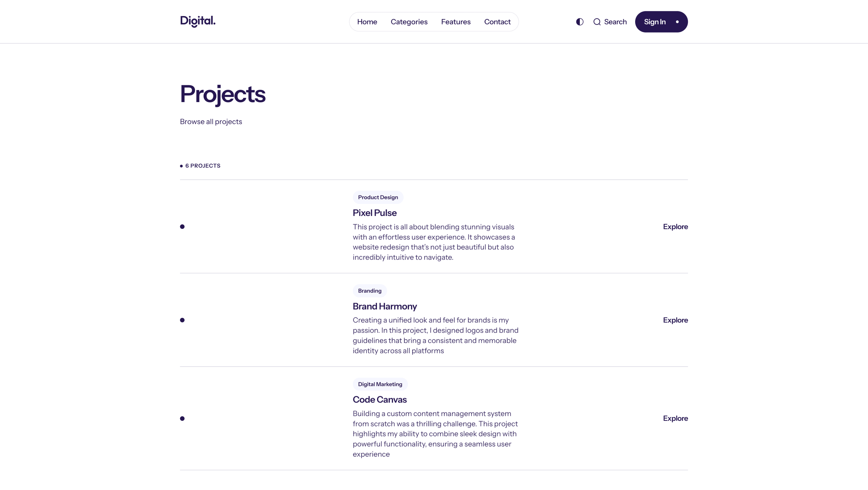Go to the Features page

pyautogui.click(x=455, y=22)
